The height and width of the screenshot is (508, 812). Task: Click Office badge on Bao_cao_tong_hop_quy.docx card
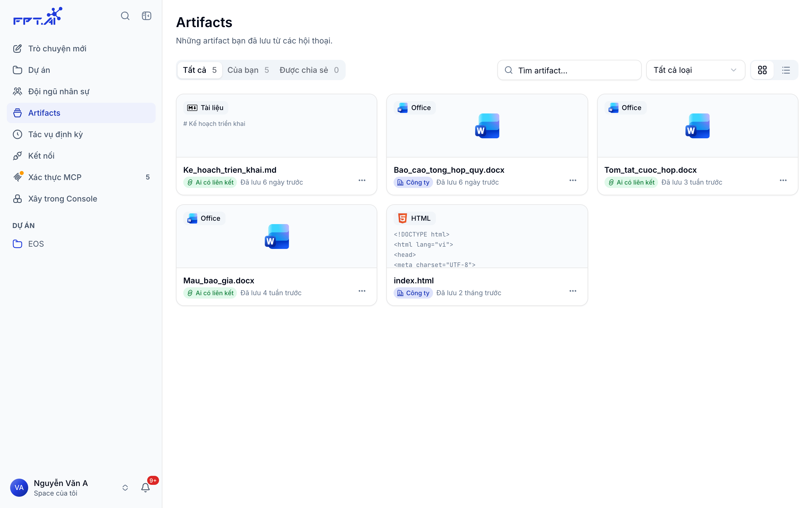(x=414, y=108)
